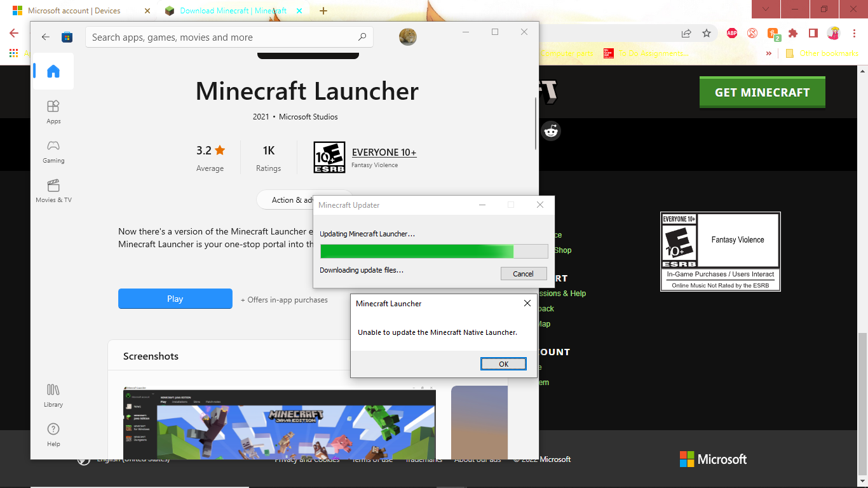
Task: Click the Adblock Plus extension icon
Action: point(731,33)
